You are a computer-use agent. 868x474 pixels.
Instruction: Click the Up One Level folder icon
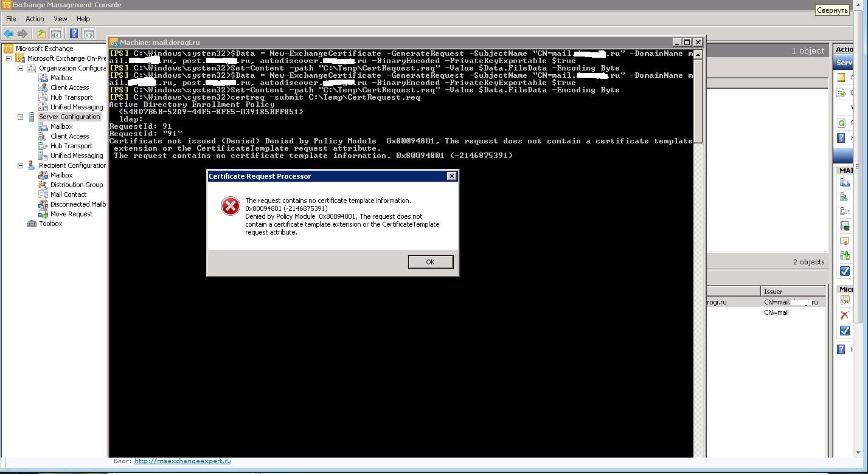[x=41, y=34]
